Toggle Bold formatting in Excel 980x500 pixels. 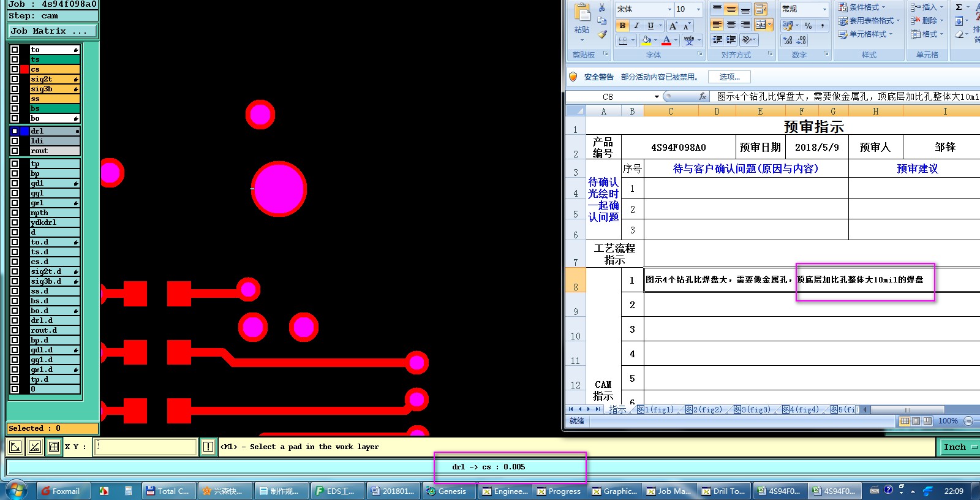pos(622,26)
